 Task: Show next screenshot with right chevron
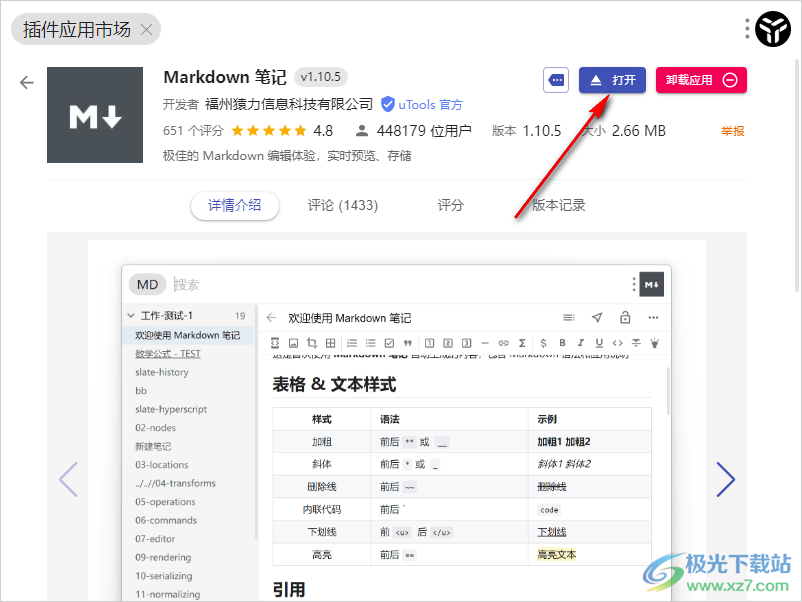tap(726, 479)
